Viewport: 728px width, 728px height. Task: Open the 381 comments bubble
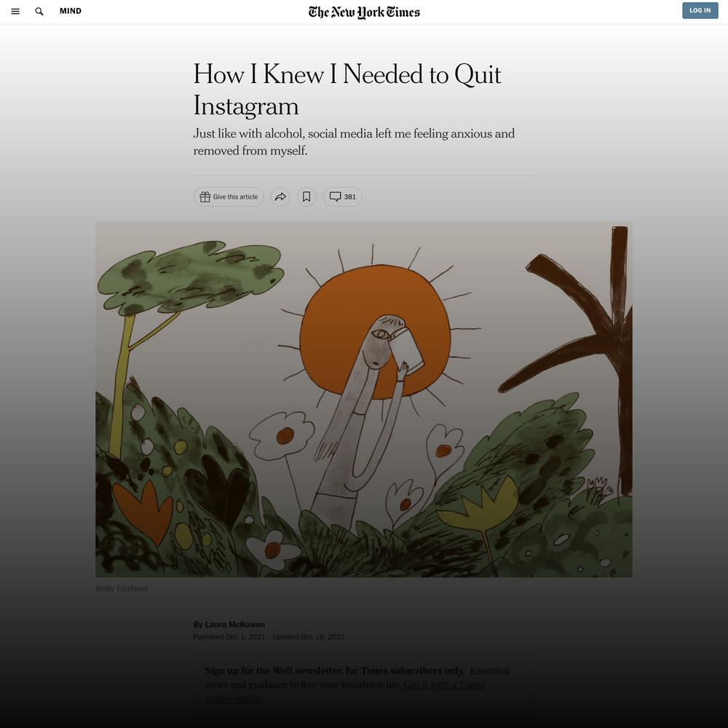pyautogui.click(x=343, y=197)
